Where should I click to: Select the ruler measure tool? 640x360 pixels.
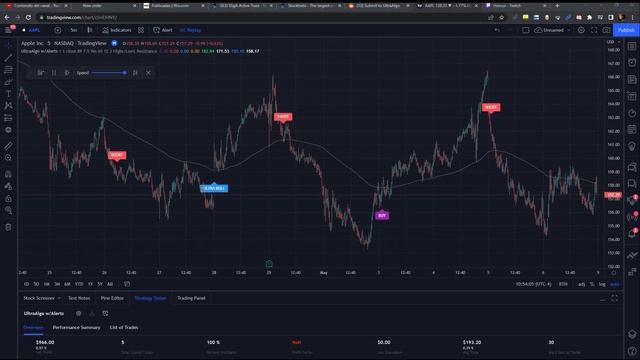[8, 146]
